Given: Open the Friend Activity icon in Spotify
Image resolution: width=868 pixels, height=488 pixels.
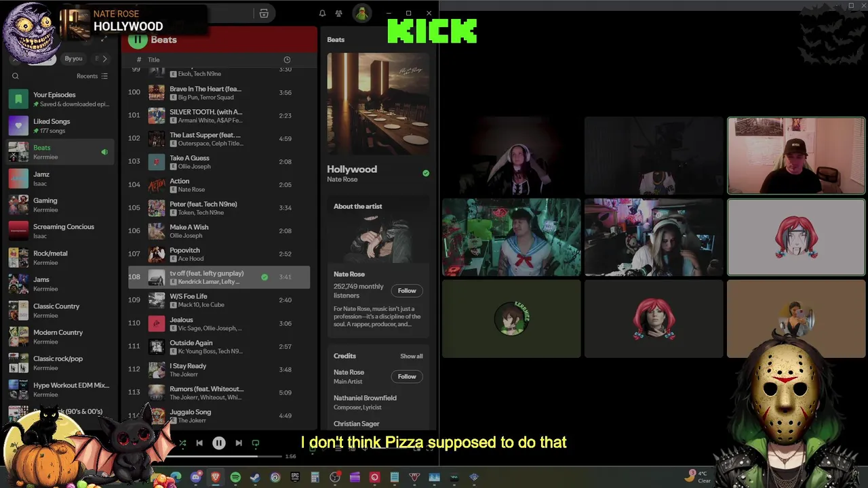Looking at the screenshot, I should click(x=338, y=14).
